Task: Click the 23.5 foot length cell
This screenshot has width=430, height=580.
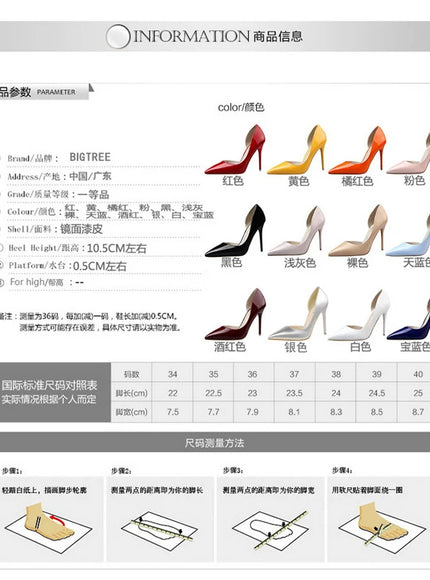Action: [294, 393]
